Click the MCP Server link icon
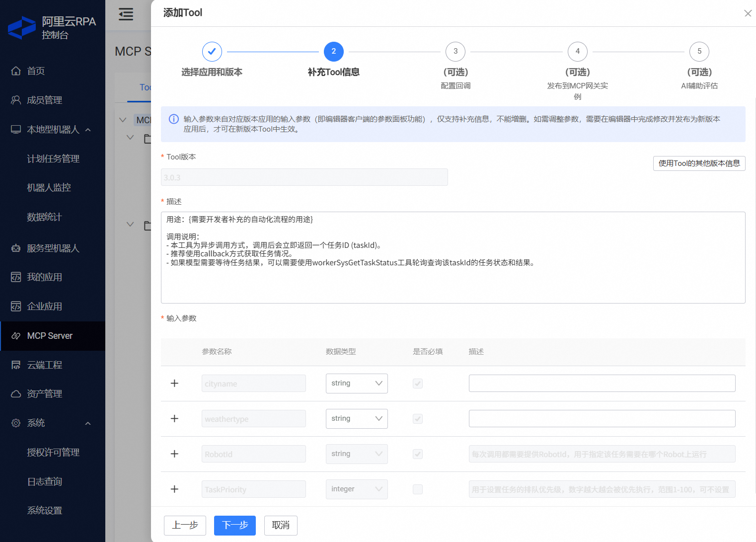 pyautogui.click(x=16, y=336)
